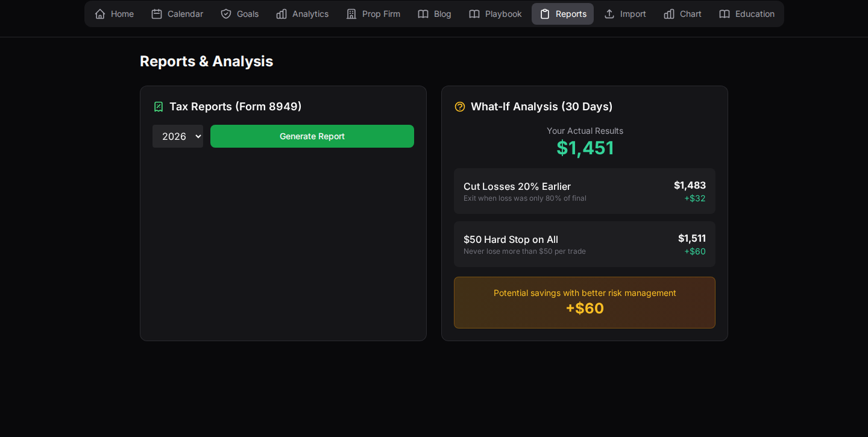This screenshot has height=437, width=868.
Task: Click the Reports & Analysis heading
Action: pos(206,61)
